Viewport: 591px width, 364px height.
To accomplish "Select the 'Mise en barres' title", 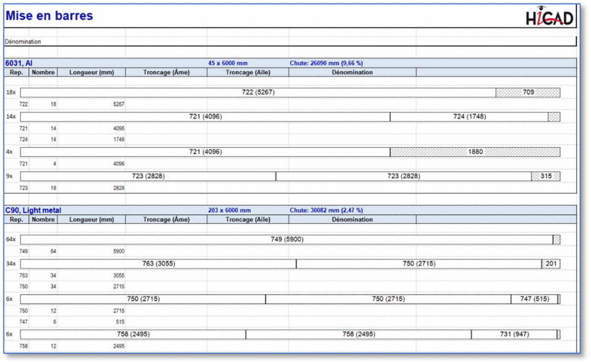I will coord(49,16).
